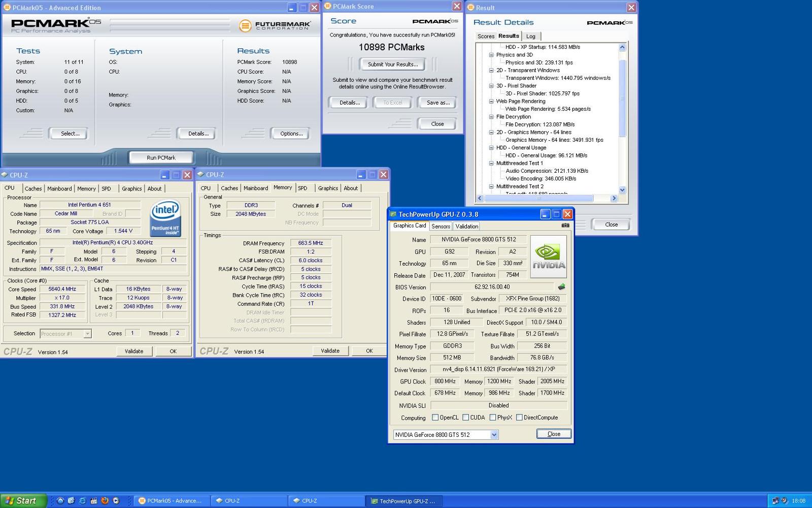812x508 pixels.
Task: Open the Processor #1 selection dropdown in CPU-Z
Action: tap(87, 334)
